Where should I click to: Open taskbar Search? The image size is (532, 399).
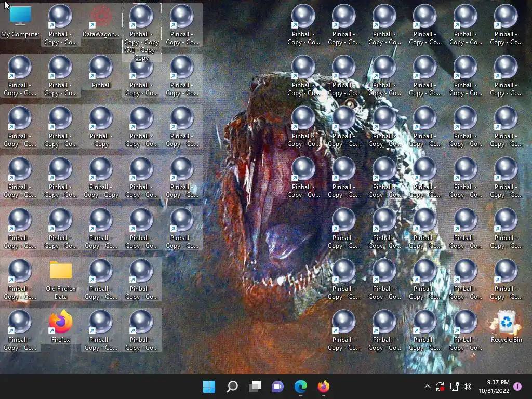[232, 387]
